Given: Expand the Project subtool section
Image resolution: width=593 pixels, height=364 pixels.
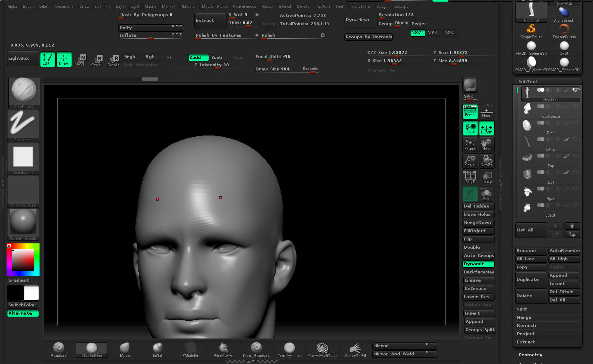Looking at the screenshot, I should 526,334.
